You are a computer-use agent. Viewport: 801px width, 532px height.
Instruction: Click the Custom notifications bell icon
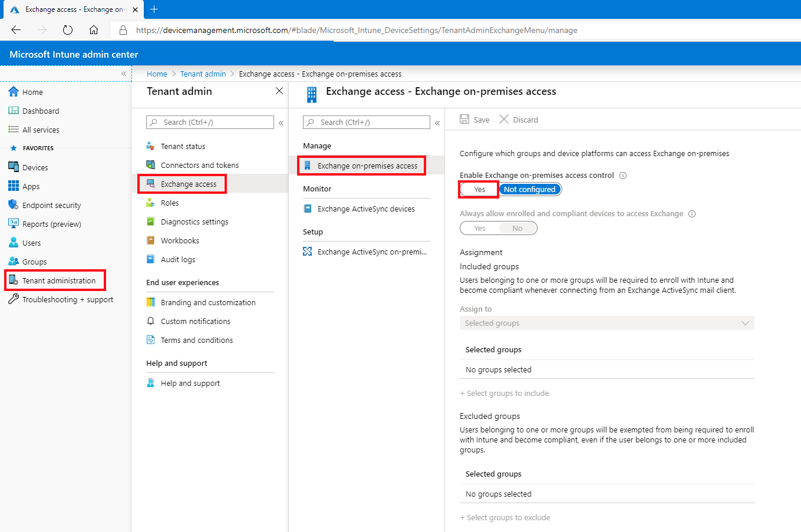coord(150,321)
